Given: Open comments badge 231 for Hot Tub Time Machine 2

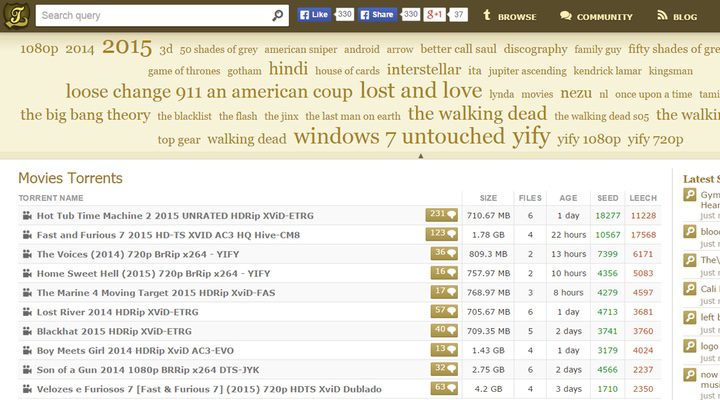Looking at the screenshot, I should [x=441, y=215].
